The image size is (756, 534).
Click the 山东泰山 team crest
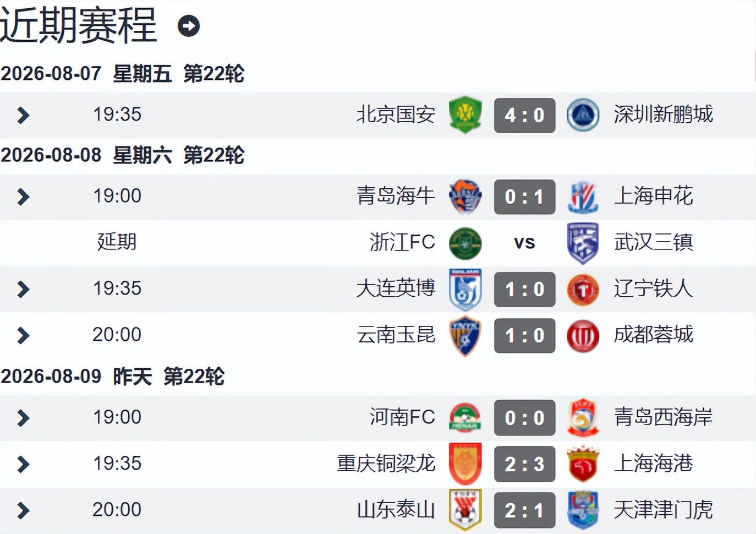(465, 510)
